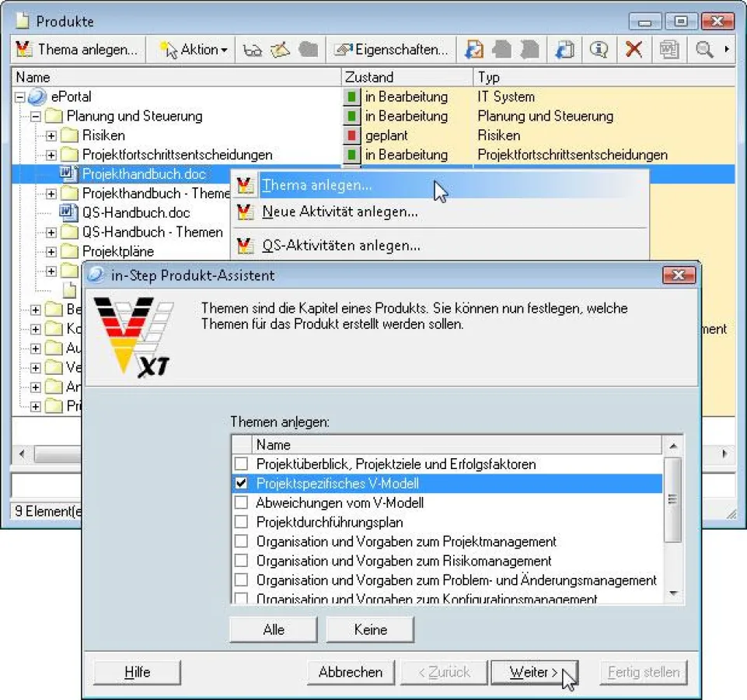Check Projektüberblick, Projektziele und Erfolgsfaktoren checkbox
747x700 pixels.
(242, 464)
